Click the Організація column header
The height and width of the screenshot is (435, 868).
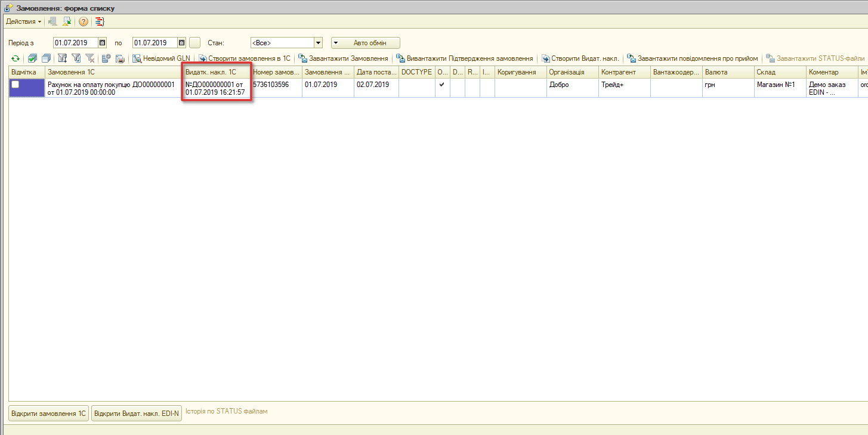[573, 72]
